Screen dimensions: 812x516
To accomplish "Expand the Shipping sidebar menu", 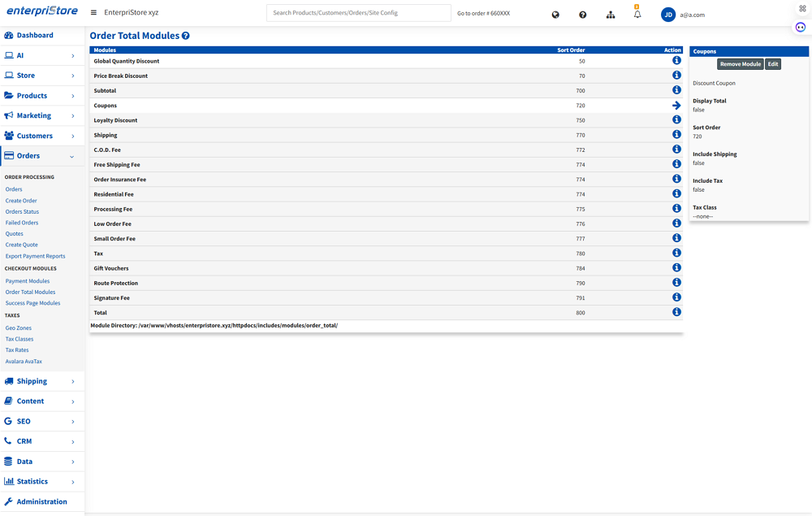I will [x=42, y=381].
